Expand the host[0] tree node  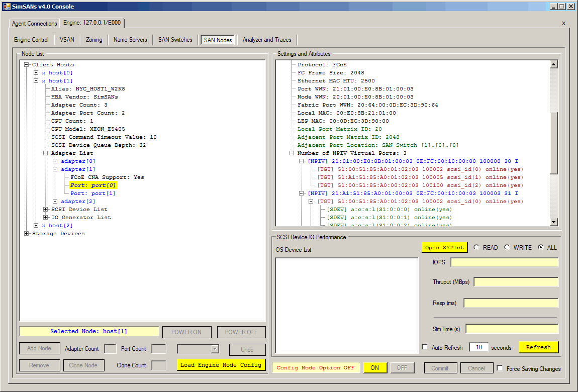click(36, 73)
